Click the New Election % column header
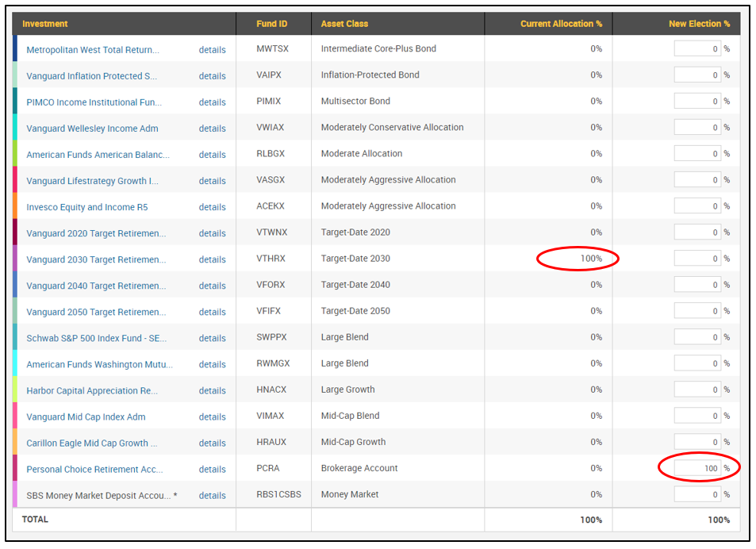Viewport: 756px width, 549px height. (x=699, y=24)
